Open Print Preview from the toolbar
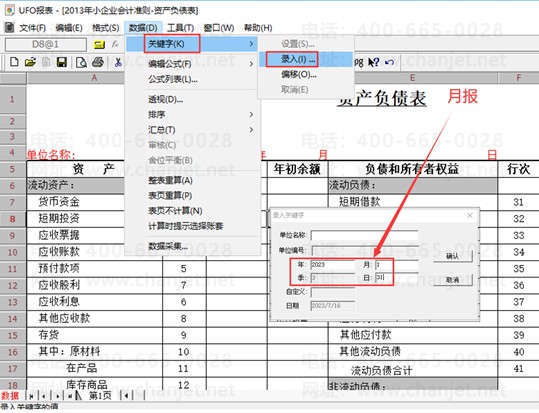 (x=81, y=62)
